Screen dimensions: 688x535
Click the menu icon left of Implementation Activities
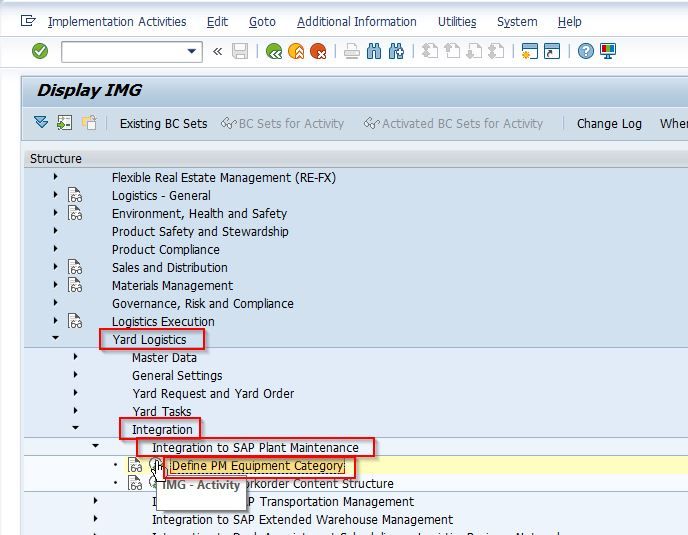tap(28, 21)
